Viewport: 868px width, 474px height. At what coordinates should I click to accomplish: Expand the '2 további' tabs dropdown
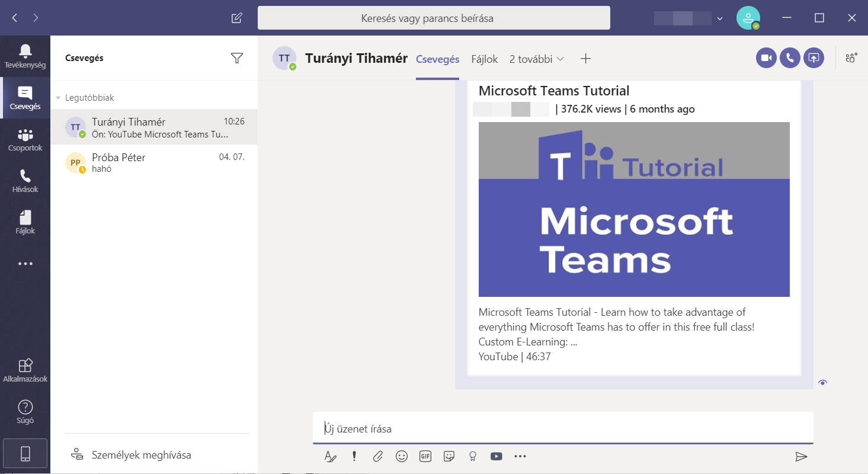[537, 59]
